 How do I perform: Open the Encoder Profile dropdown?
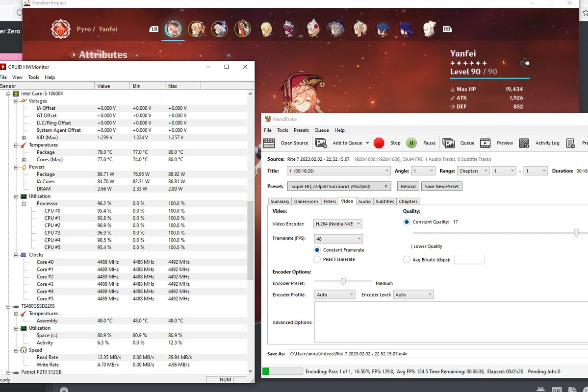(x=334, y=294)
